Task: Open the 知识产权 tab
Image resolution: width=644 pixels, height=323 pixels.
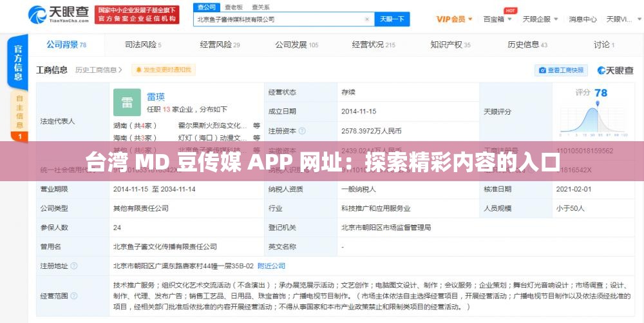Action: click(450, 44)
